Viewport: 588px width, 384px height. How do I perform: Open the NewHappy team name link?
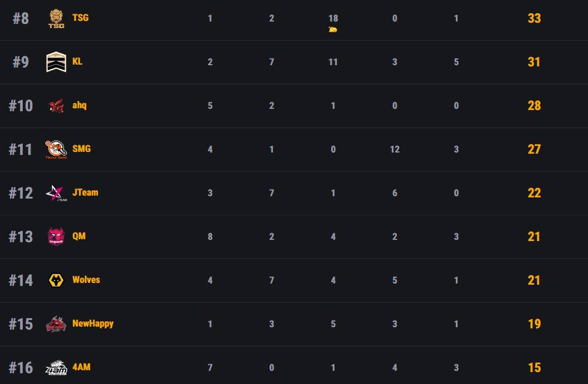coord(93,324)
